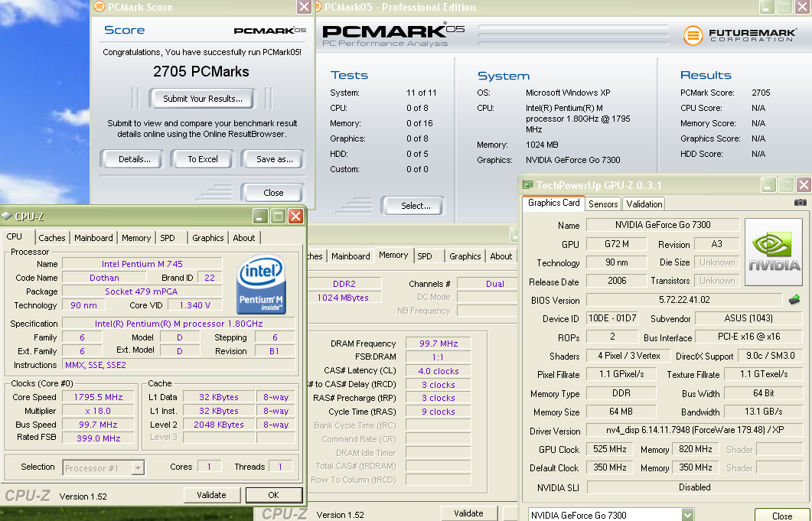Click the GPU-Z BIOS Version field 5.72.22.41.02
812x521 pixels.
pyautogui.click(x=684, y=300)
